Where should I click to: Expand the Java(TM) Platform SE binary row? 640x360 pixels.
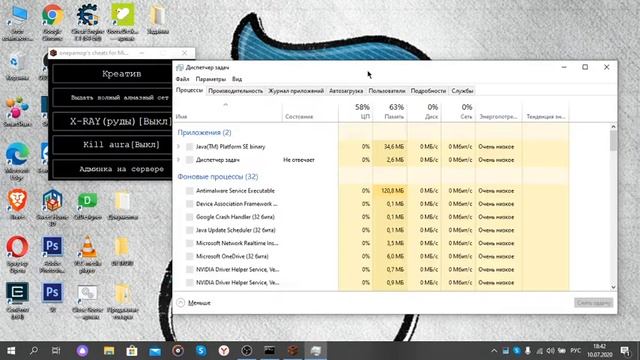178,147
